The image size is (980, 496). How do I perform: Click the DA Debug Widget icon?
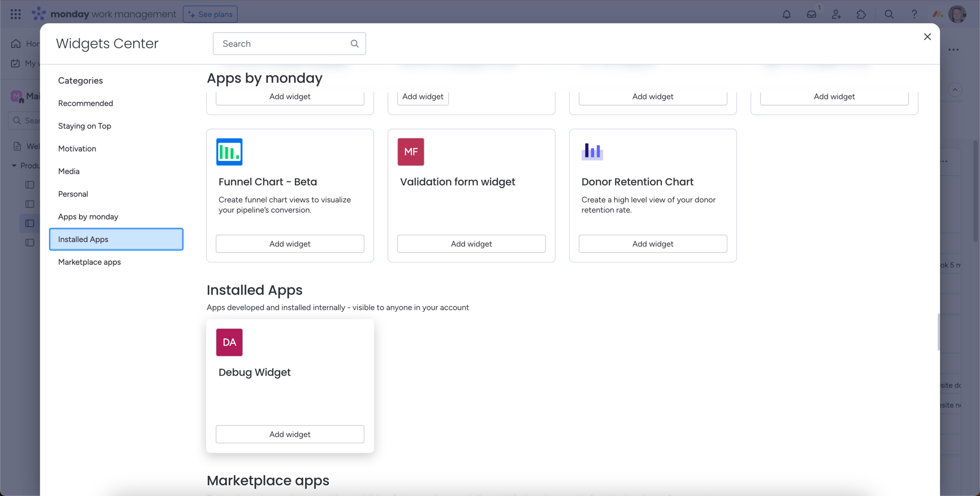(229, 342)
